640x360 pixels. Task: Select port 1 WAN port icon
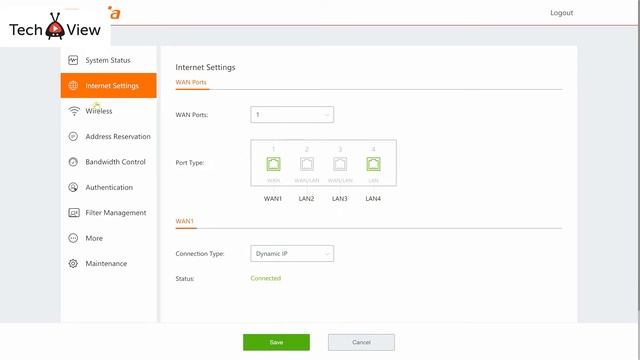click(x=273, y=164)
